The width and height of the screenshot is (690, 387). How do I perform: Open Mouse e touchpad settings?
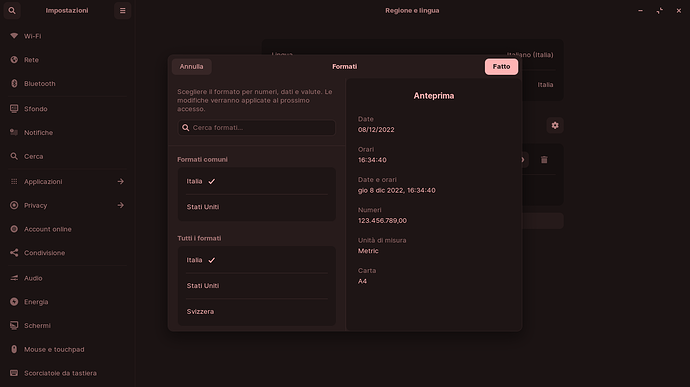tap(67, 350)
